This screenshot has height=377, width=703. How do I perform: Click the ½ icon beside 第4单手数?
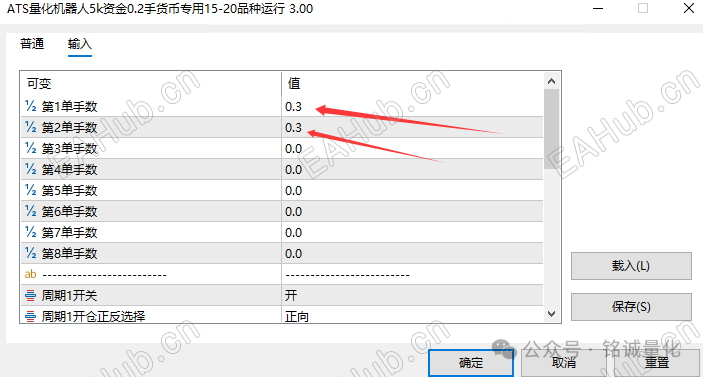(x=30, y=169)
